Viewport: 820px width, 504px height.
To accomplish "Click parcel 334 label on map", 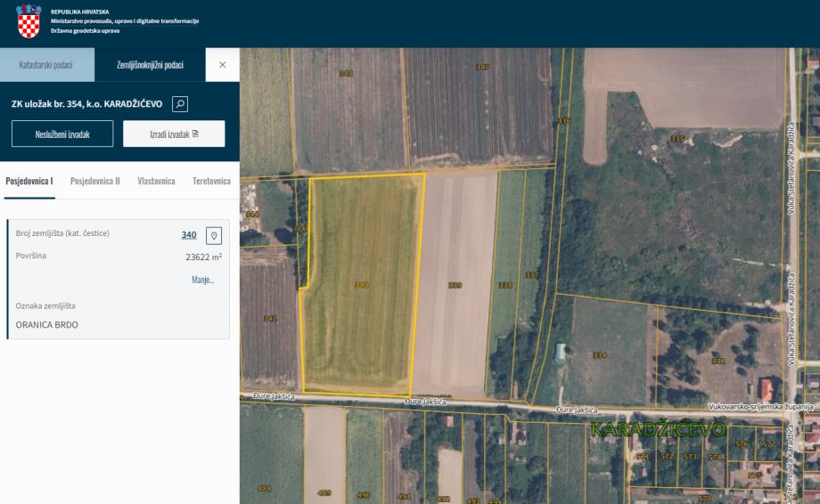I will point(599,355).
